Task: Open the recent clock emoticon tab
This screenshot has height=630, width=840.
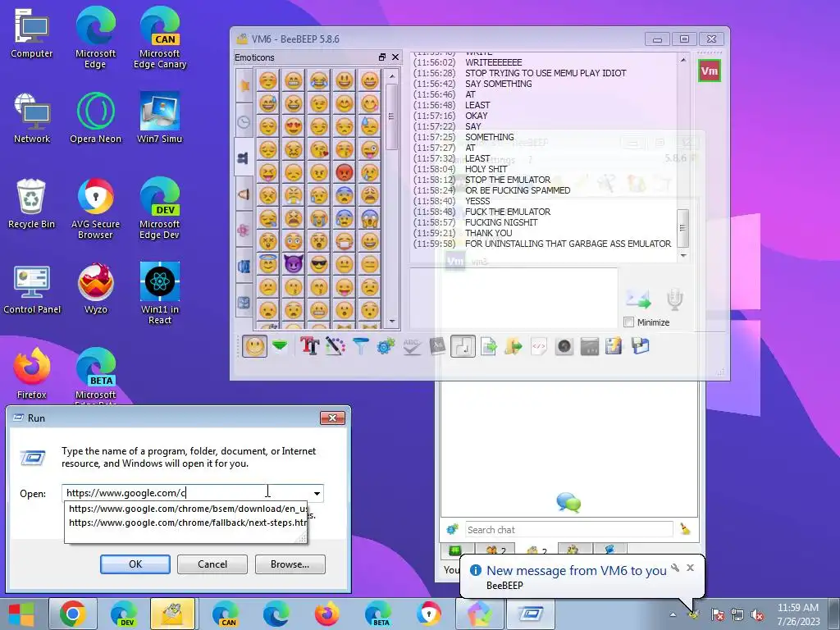Action: pyautogui.click(x=244, y=122)
